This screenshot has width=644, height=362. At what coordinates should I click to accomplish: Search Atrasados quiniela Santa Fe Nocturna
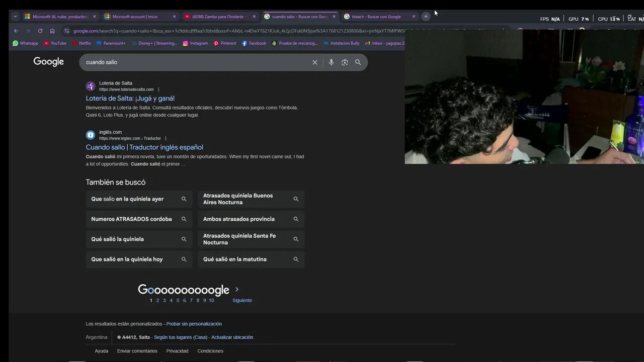coord(251,239)
